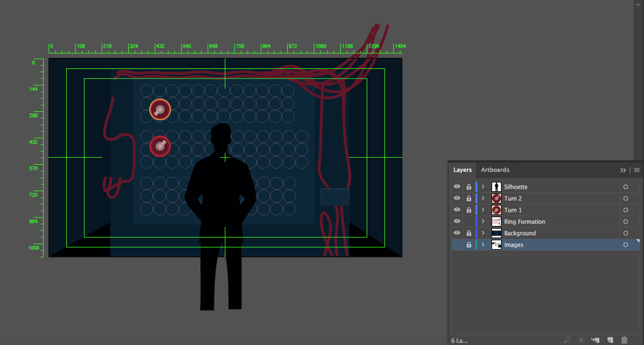Hide the Turn 1 layer
644x345 pixels.
pyautogui.click(x=457, y=209)
